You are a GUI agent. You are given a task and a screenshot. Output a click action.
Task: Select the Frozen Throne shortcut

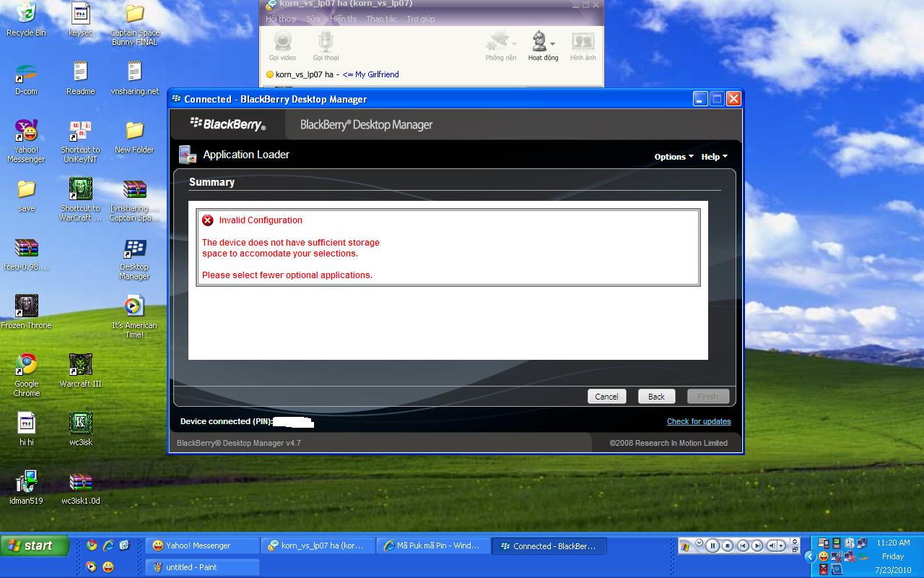pos(26,312)
